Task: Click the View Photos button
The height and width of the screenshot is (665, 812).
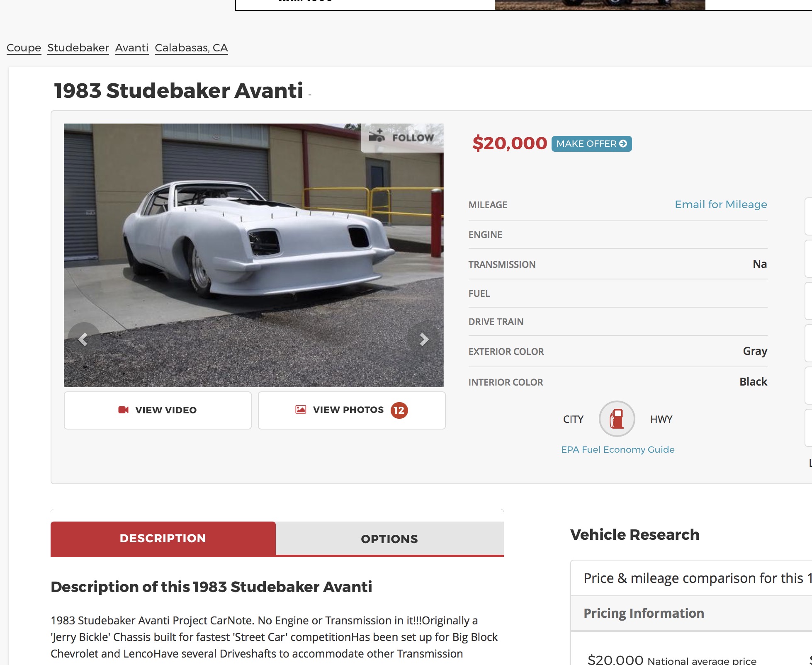Action: point(352,410)
